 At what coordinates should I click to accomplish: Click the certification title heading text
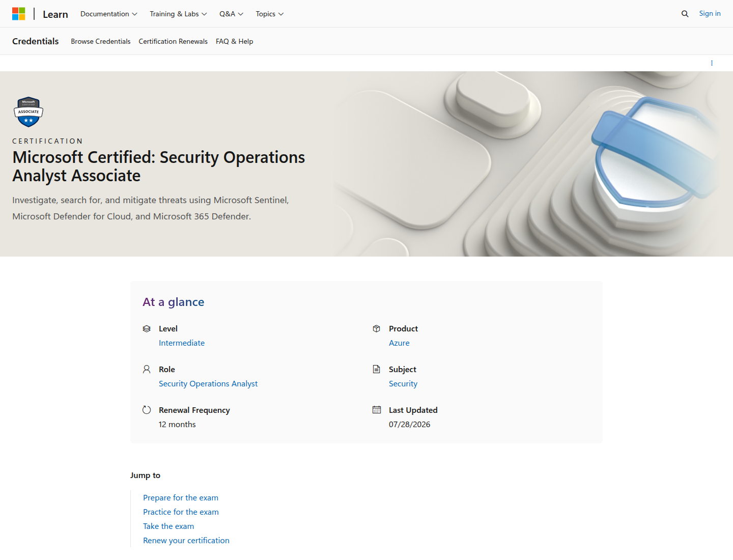[159, 166]
